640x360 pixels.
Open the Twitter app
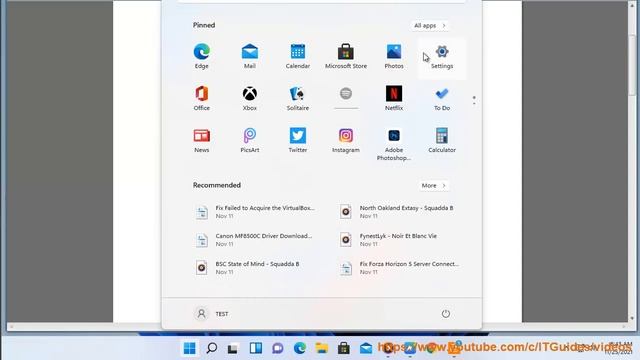[298, 140]
